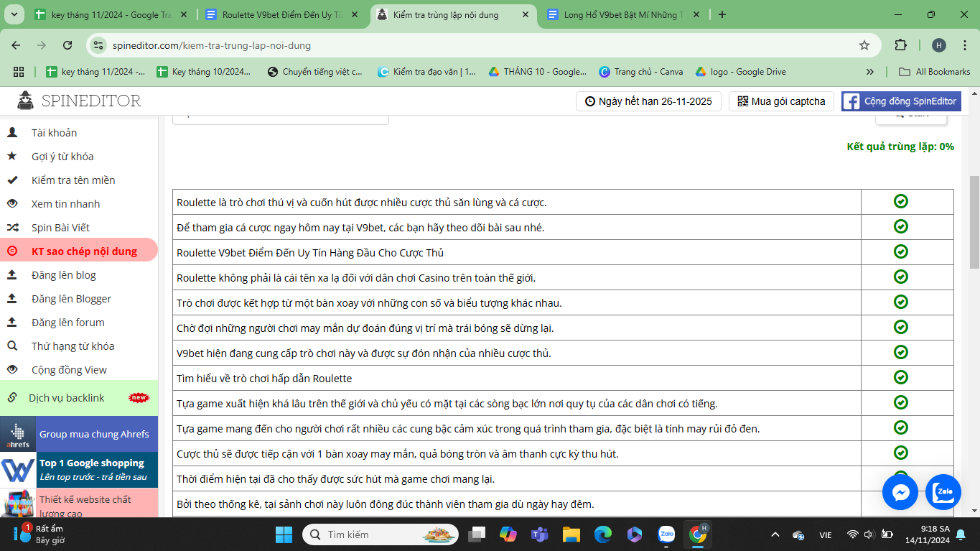Click the SpinEditor logo
The image size is (980, 551).
[x=79, y=101]
